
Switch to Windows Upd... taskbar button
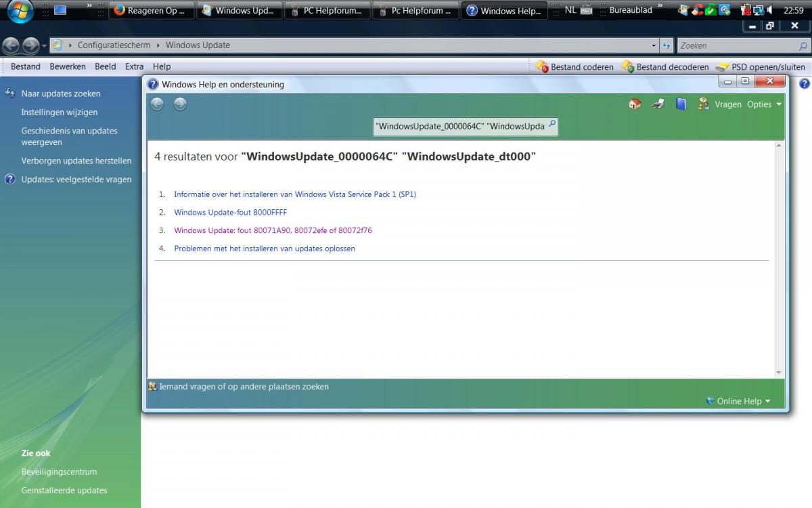click(239, 10)
